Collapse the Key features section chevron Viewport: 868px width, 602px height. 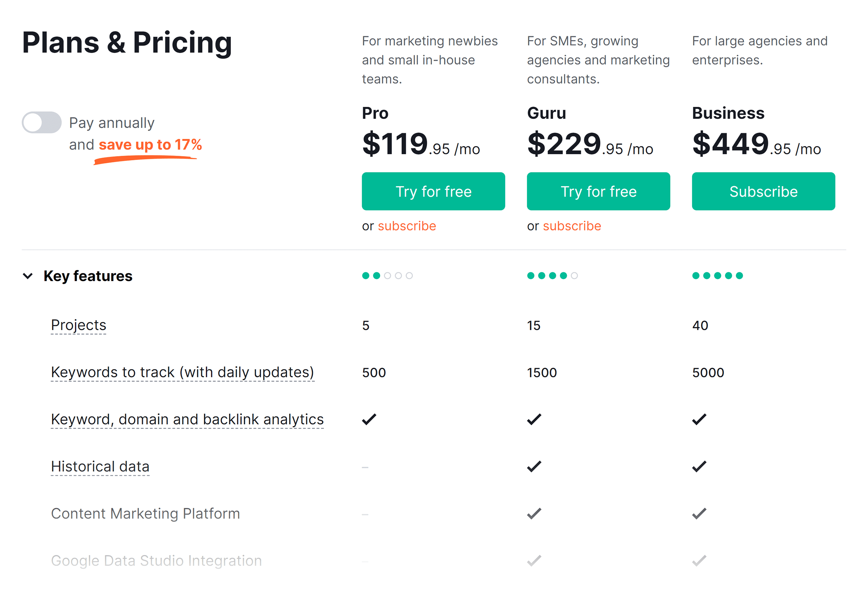click(27, 276)
